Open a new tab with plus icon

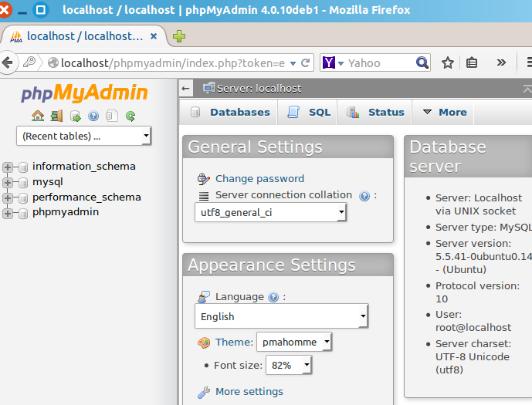click(x=179, y=36)
